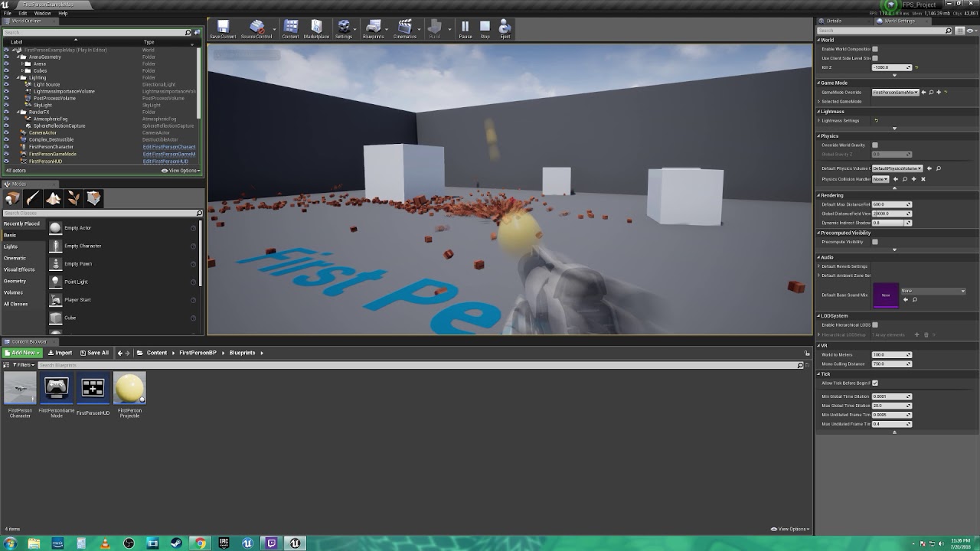
Task: Clear the Physics Collision Handler with X
Action: [923, 179]
